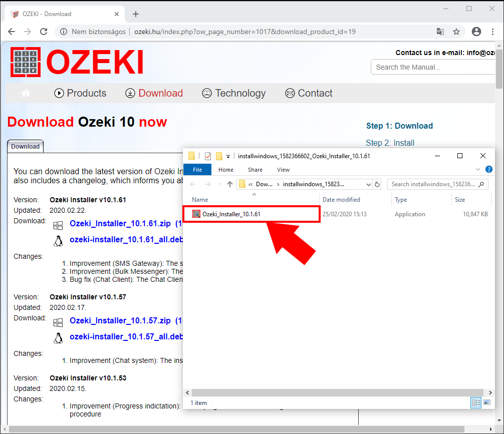The width and height of the screenshot is (504, 434).
Task: Show site security info icon
Action: 64,32
